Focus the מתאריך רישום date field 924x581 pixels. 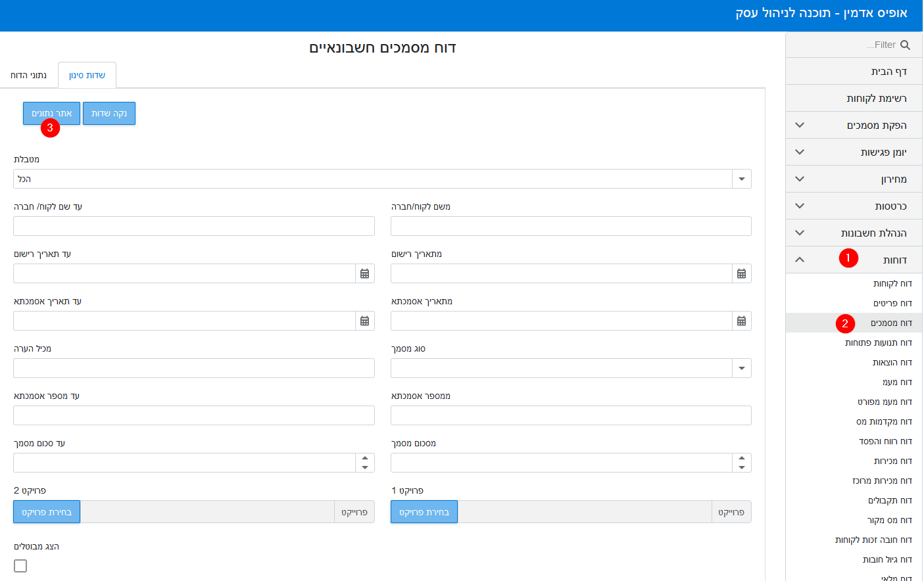(x=562, y=273)
